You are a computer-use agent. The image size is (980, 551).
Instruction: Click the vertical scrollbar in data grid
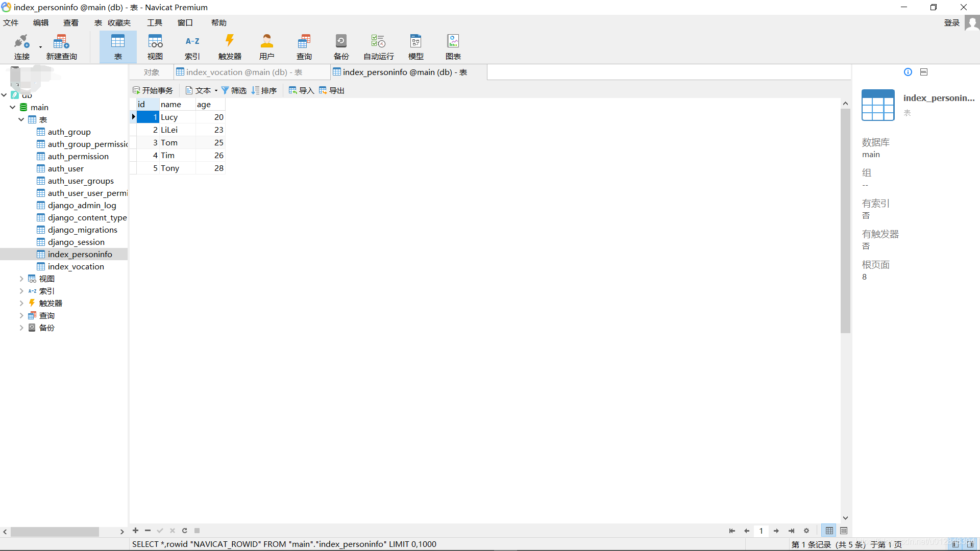pos(845,220)
